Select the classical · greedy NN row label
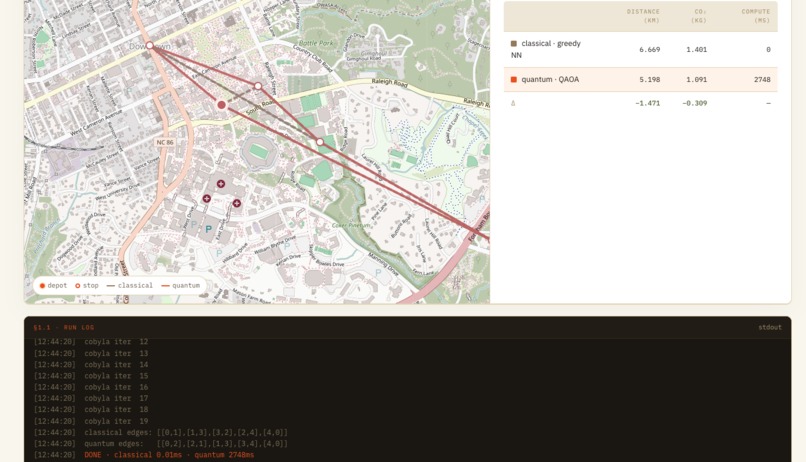 [x=546, y=49]
